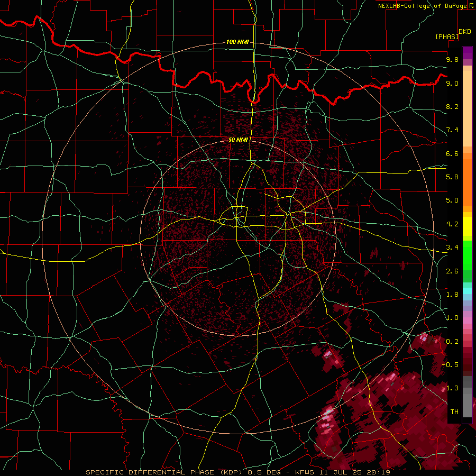Click the 1.0 legend value
The width and height of the screenshot is (476, 476).
(x=452, y=318)
